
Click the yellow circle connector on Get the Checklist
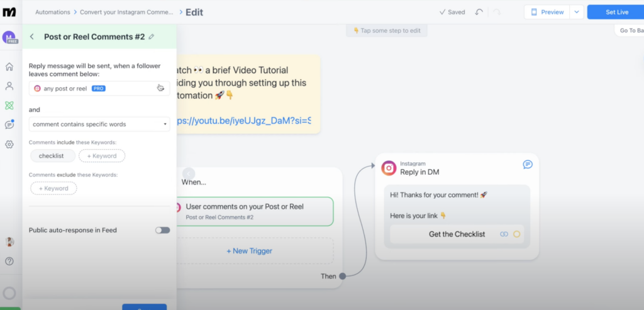click(517, 234)
